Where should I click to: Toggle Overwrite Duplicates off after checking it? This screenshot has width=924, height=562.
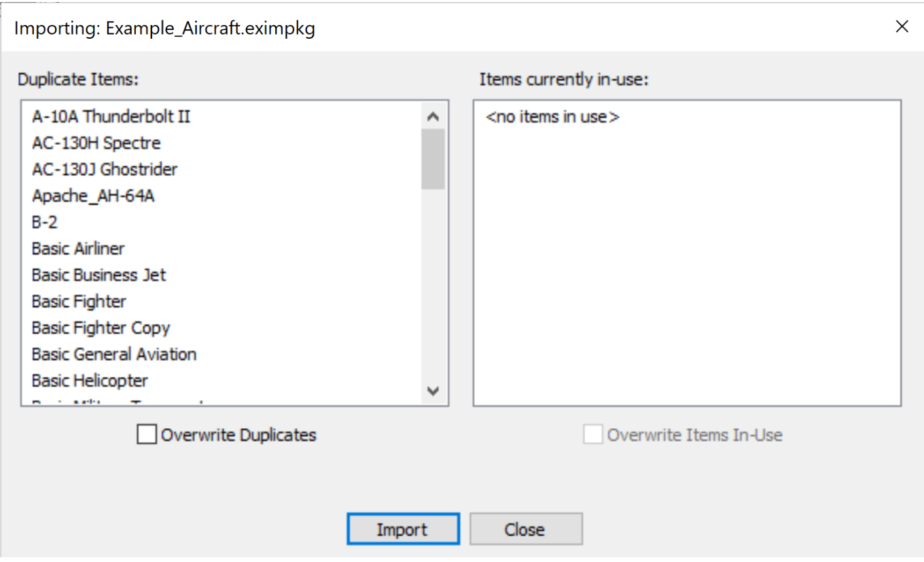pyautogui.click(x=145, y=434)
